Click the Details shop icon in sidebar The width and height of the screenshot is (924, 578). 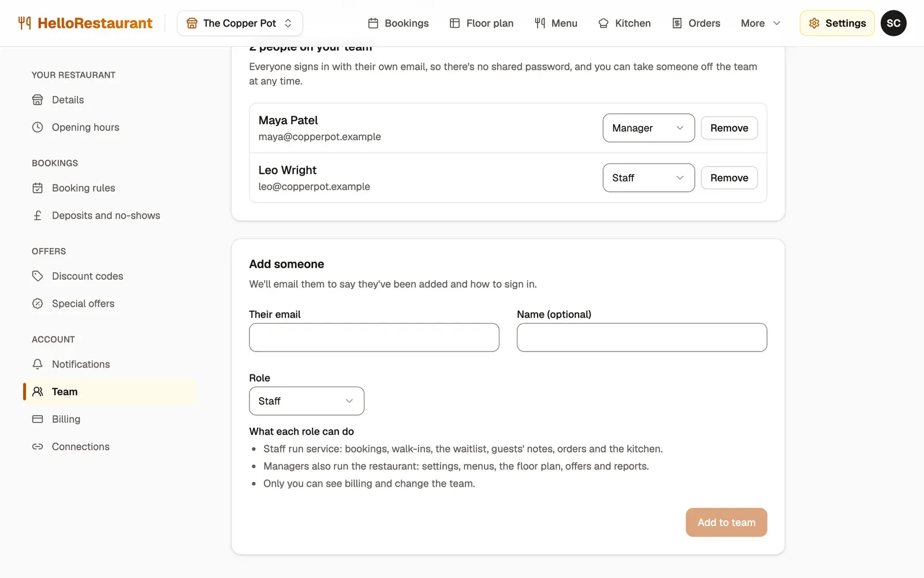[x=38, y=100]
